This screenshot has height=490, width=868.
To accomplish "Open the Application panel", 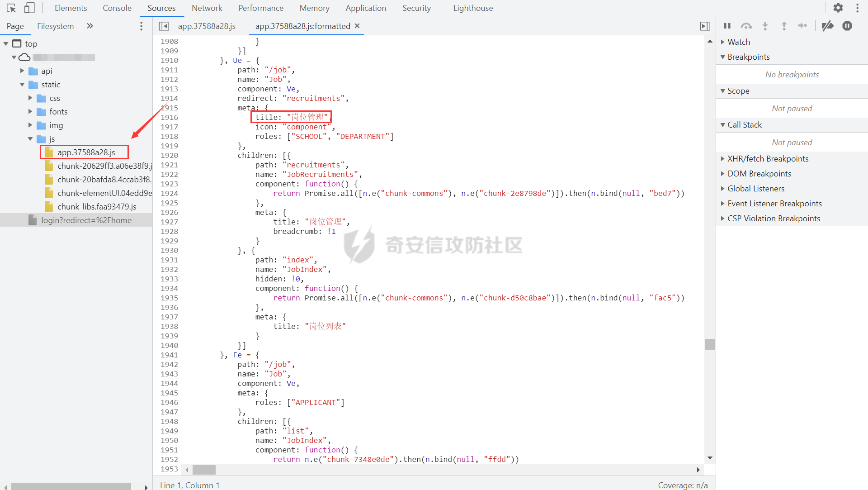I will [x=366, y=8].
